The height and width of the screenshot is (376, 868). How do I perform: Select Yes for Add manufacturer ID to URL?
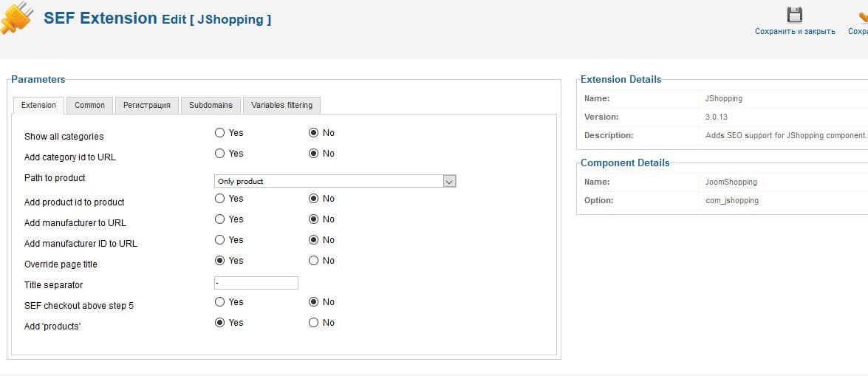(x=219, y=240)
